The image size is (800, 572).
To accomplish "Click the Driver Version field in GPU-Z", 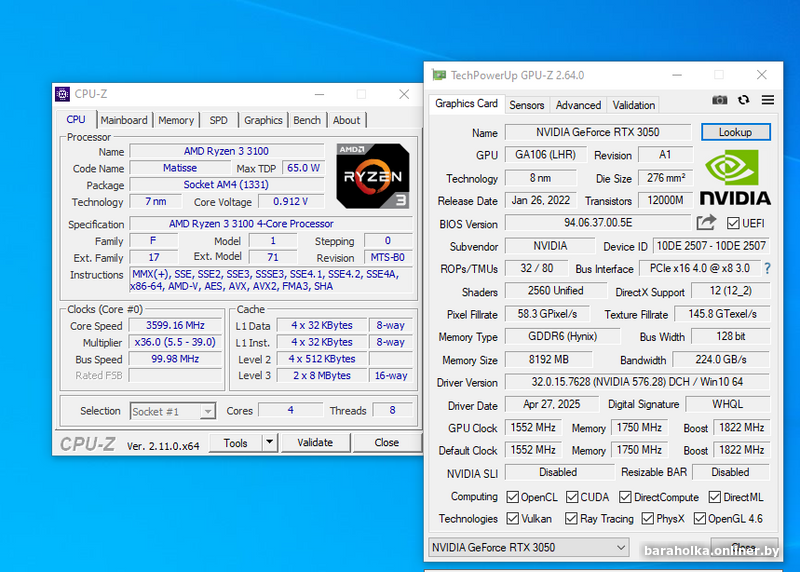I will [637, 382].
